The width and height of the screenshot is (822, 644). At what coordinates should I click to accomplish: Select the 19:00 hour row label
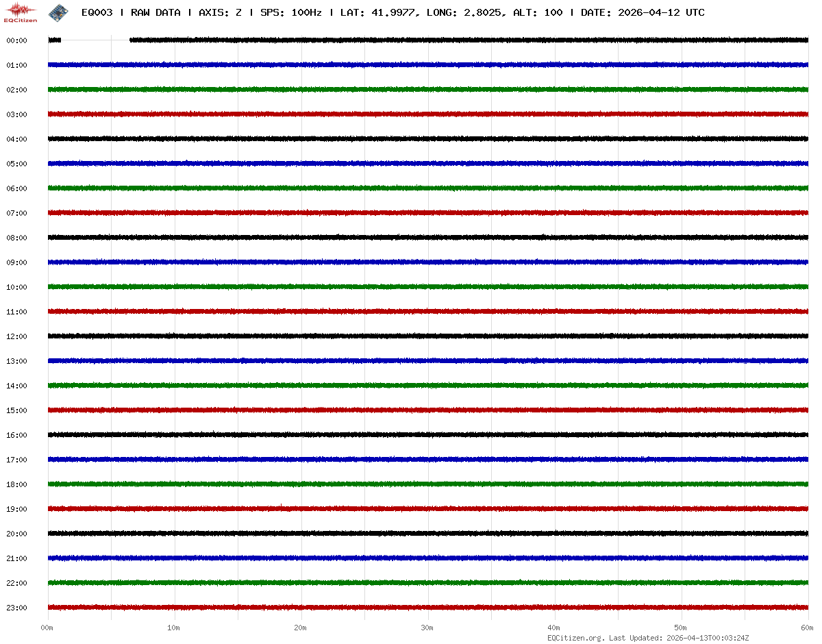16,509
